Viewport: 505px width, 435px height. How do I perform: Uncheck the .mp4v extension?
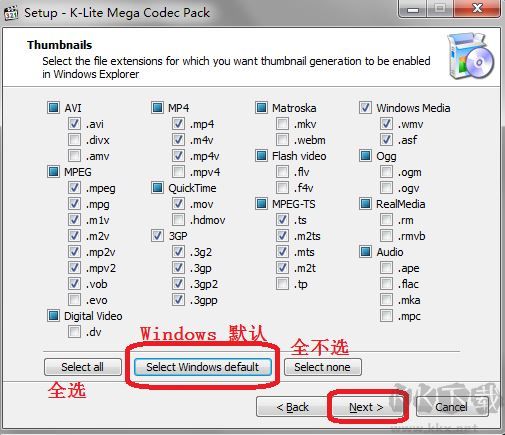coord(178,156)
